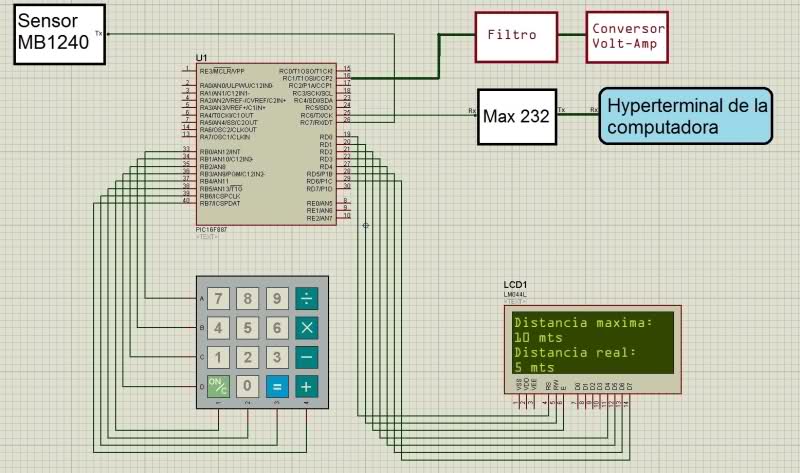The height and width of the screenshot is (473, 800).
Task: Select the Filtro block
Action: (x=516, y=37)
